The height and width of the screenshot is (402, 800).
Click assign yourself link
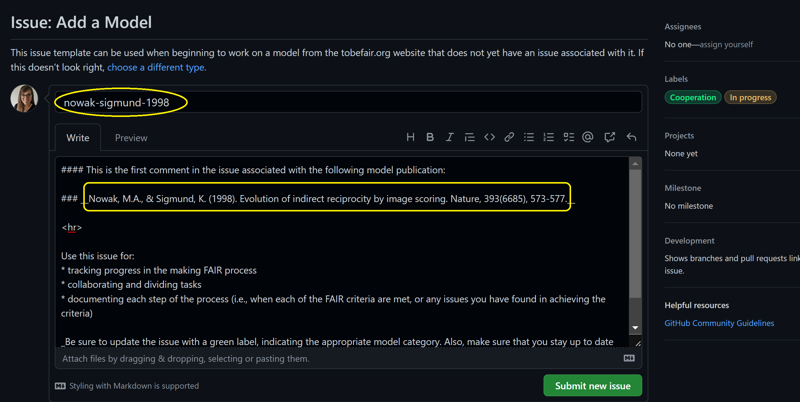[726, 44]
